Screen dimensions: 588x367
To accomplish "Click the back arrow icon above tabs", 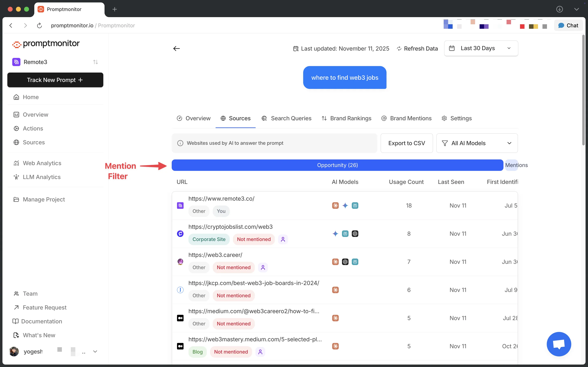I will click(x=176, y=49).
